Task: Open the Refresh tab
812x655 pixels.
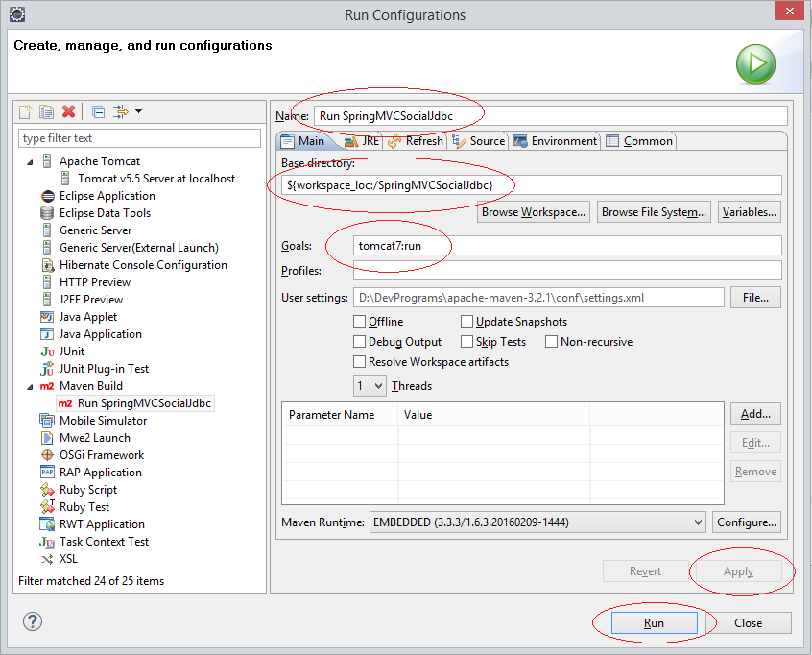Action: point(416,141)
